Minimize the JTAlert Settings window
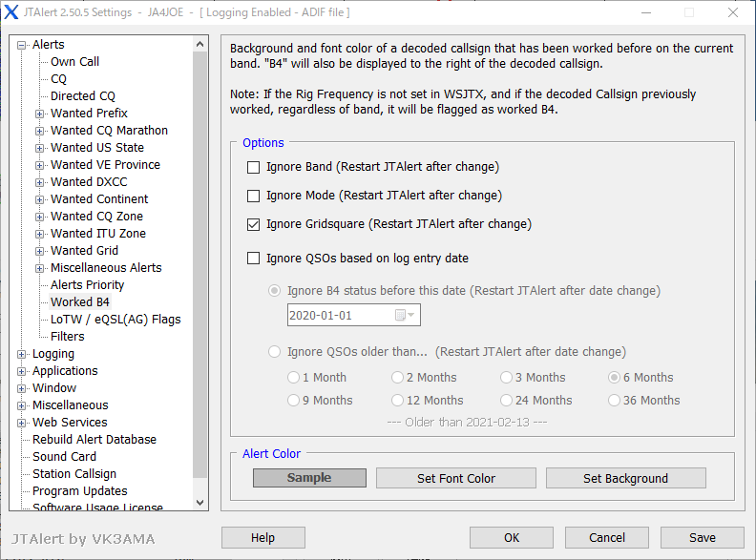This screenshot has width=756, height=560. 646,12
